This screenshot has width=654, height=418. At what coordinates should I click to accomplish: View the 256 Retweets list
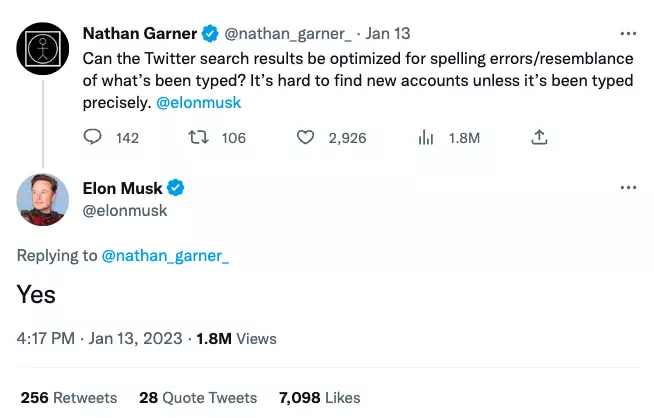click(x=68, y=397)
